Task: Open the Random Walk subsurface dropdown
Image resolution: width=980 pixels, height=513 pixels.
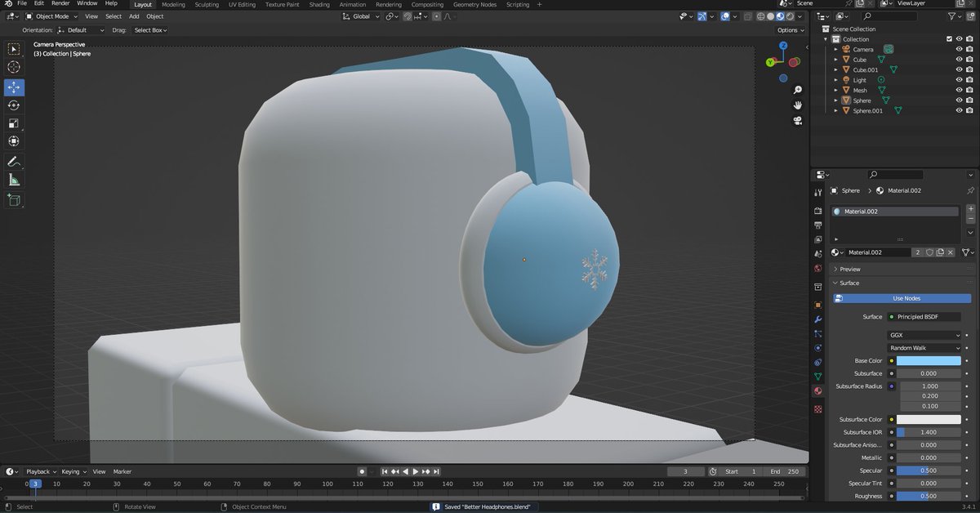Action: click(x=924, y=348)
